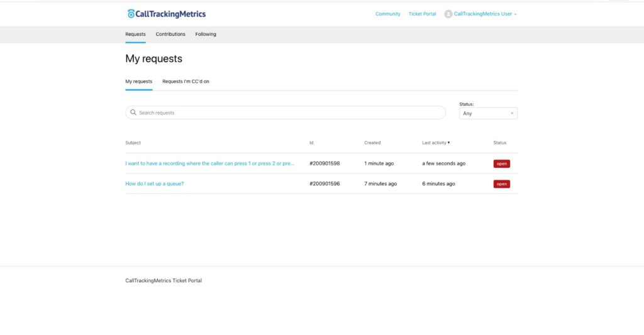Expand the CallTrackingMetrics User menu
Viewport: 644px width, 335px height.
pyautogui.click(x=485, y=14)
